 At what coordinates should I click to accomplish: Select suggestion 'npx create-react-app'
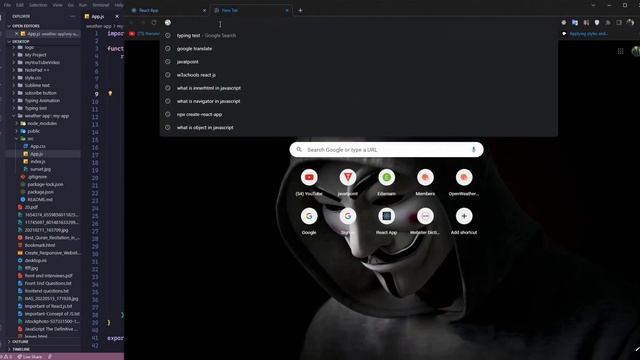tap(359, 114)
